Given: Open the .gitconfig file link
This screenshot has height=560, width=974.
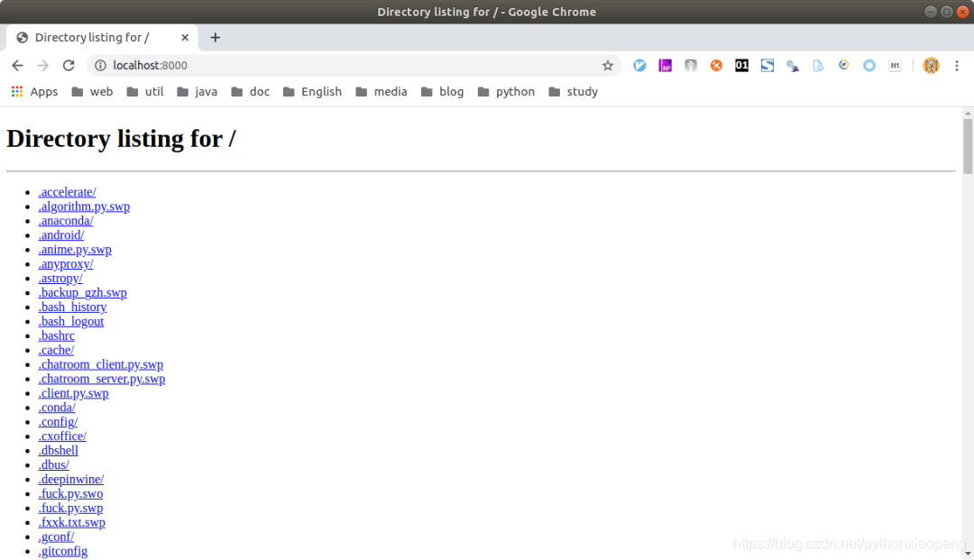Looking at the screenshot, I should (x=63, y=551).
